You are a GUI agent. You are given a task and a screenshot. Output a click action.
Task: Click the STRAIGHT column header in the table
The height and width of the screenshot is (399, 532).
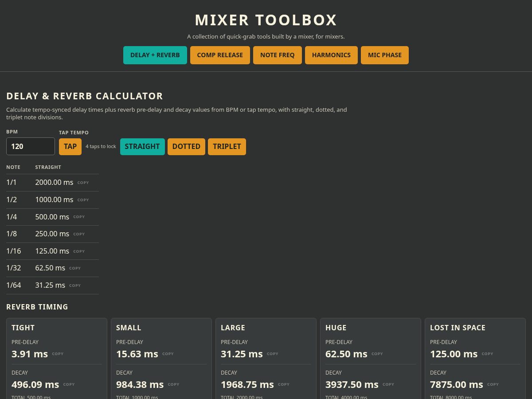pos(48,167)
